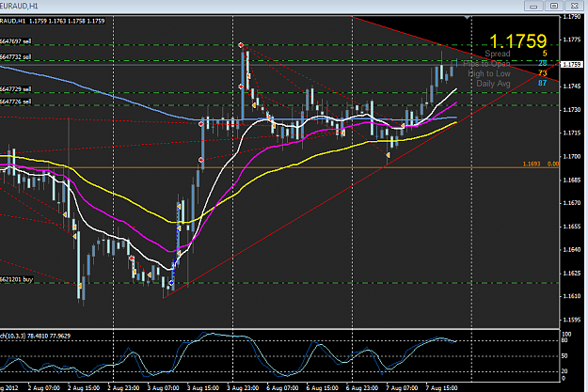Click the 'Spread' indicator label
Screen dimensions: 588x392
pos(498,54)
